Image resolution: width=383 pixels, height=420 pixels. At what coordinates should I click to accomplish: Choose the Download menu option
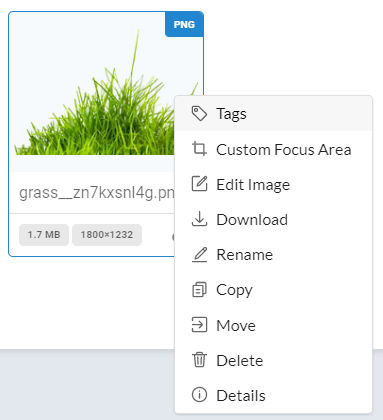273,219
